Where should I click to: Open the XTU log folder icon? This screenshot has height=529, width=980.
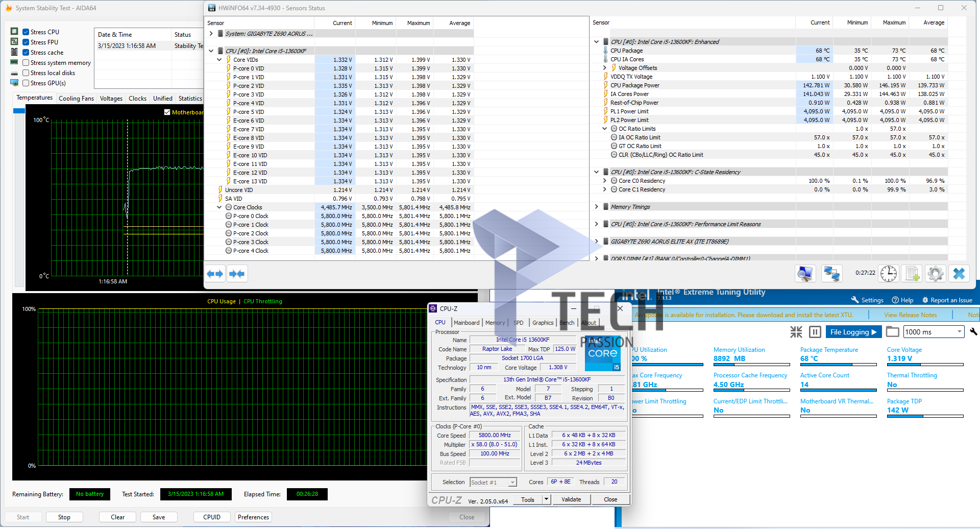[x=892, y=332]
